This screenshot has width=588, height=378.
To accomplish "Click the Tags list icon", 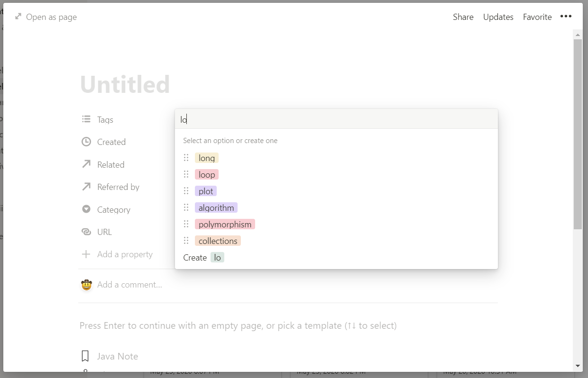I will coord(86,119).
